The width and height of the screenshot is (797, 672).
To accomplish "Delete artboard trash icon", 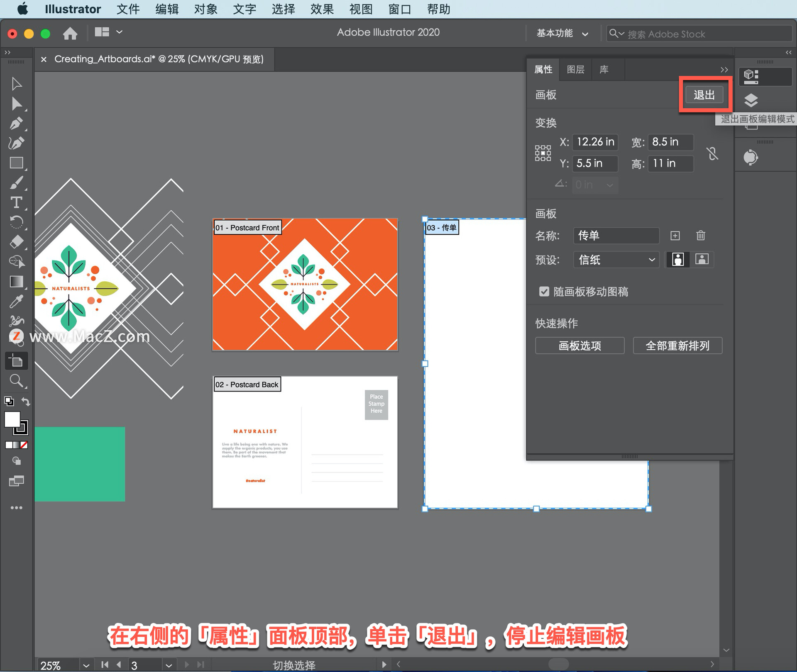I will 701,236.
